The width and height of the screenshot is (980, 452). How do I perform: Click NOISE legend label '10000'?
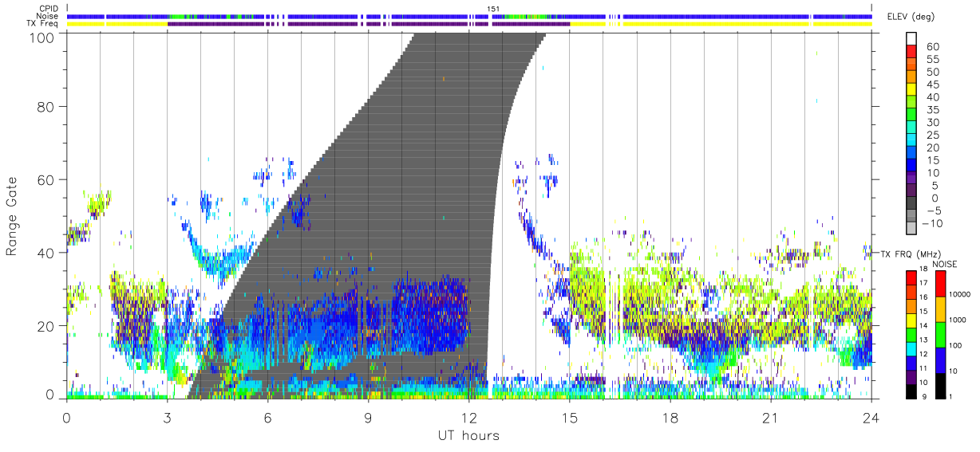959,294
